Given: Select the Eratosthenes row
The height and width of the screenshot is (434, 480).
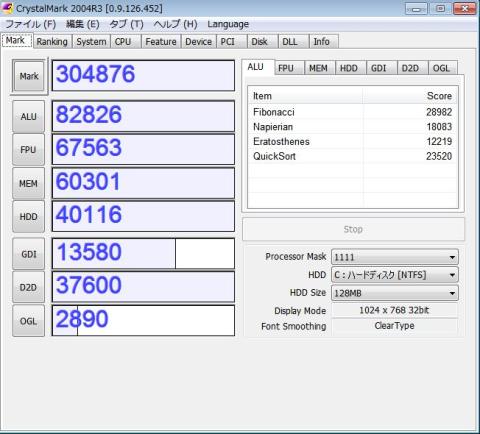Looking at the screenshot, I should (x=353, y=141).
